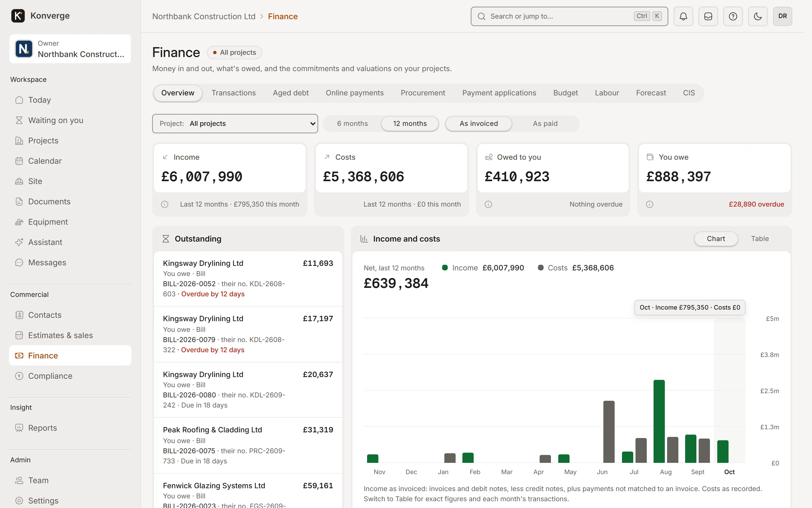Click the All projects filter pill
Screen dimensions: 812x508
coord(235,52)
